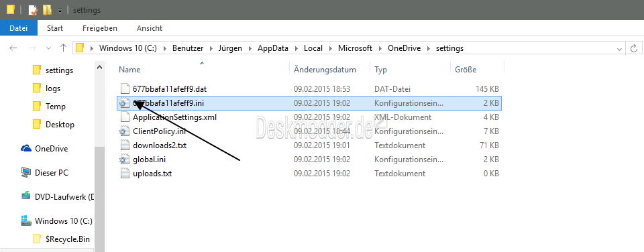
Task: Click the ApplicationSettings.xml file icon
Action: point(125,117)
